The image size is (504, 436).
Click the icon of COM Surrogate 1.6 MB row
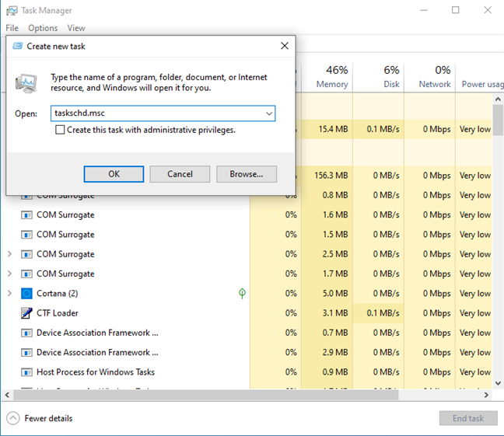tap(26, 215)
